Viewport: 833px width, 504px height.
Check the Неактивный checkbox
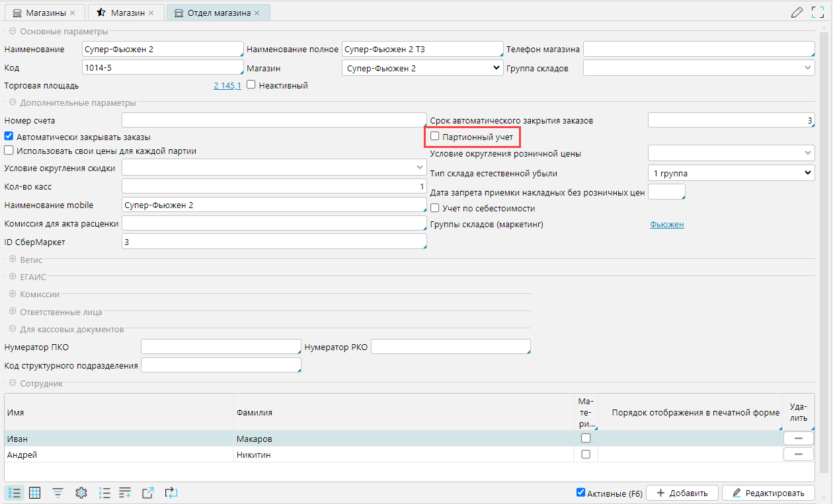pos(251,85)
